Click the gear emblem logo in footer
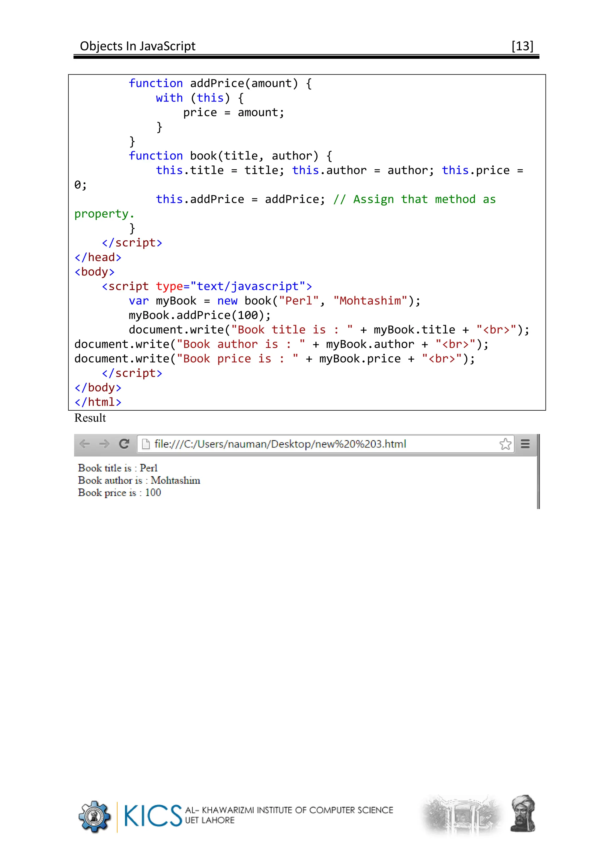This screenshot has width=614, height=868. point(94,817)
